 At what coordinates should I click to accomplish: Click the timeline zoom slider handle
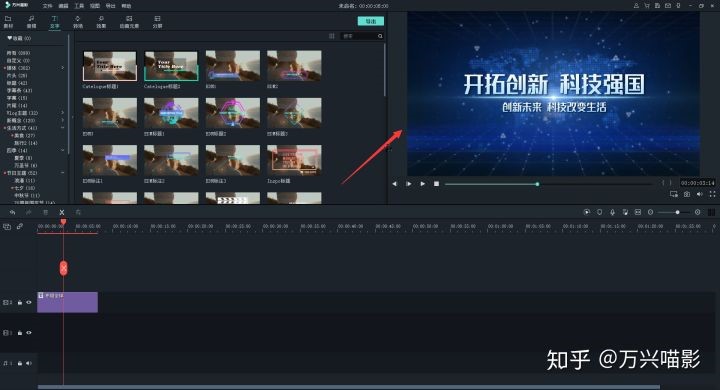(677, 212)
